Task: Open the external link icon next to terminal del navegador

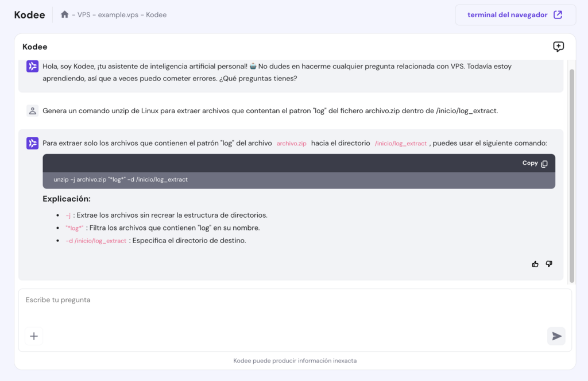Action: pyautogui.click(x=558, y=14)
